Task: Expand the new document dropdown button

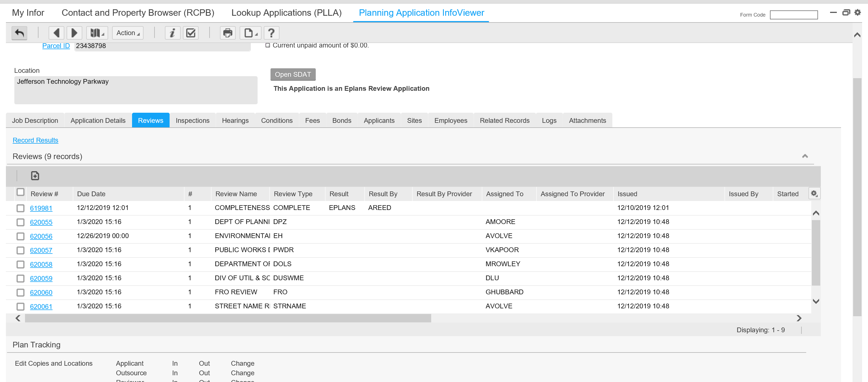Action: [x=250, y=33]
